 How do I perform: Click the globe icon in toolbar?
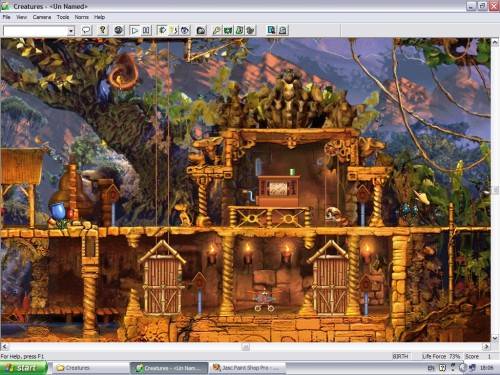tap(118, 30)
